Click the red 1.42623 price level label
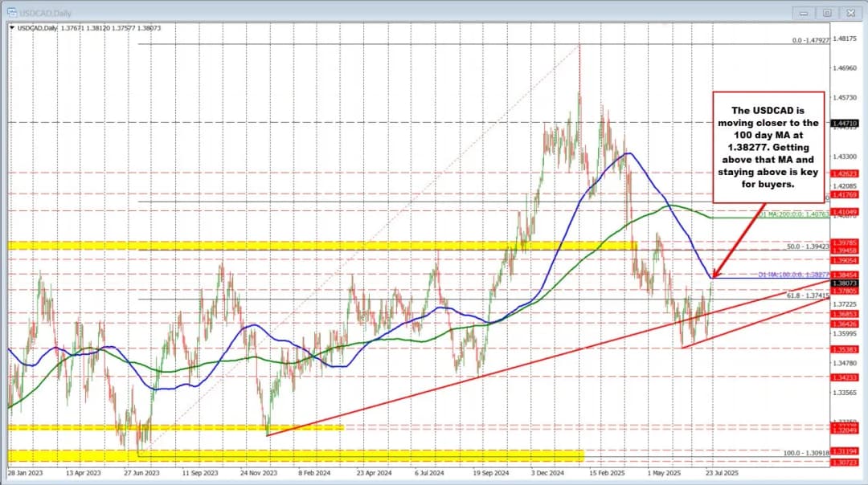Screen dimensions: 868x485 click(x=845, y=173)
